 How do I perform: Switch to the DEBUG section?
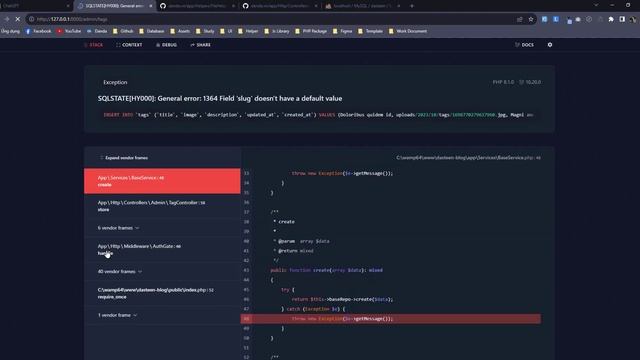click(x=166, y=45)
